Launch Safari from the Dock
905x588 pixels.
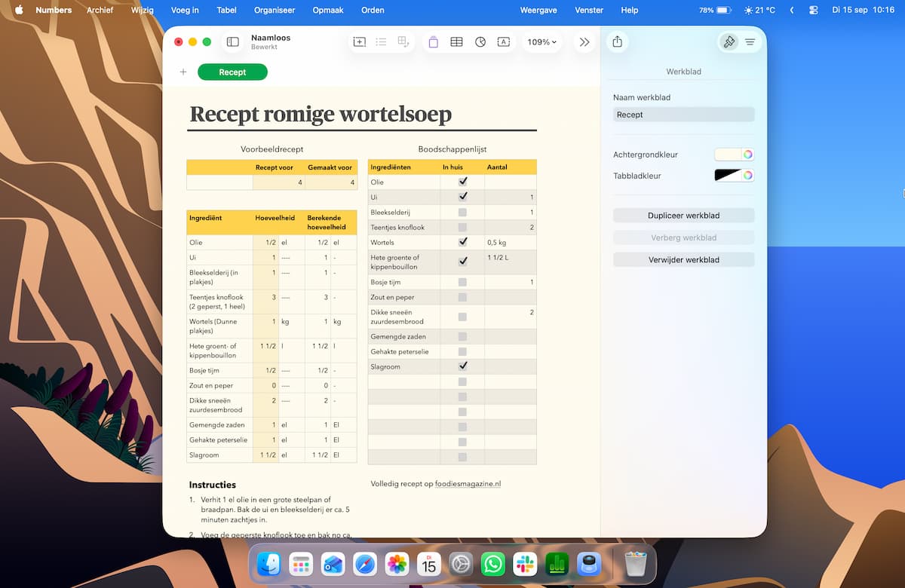click(365, 564)
